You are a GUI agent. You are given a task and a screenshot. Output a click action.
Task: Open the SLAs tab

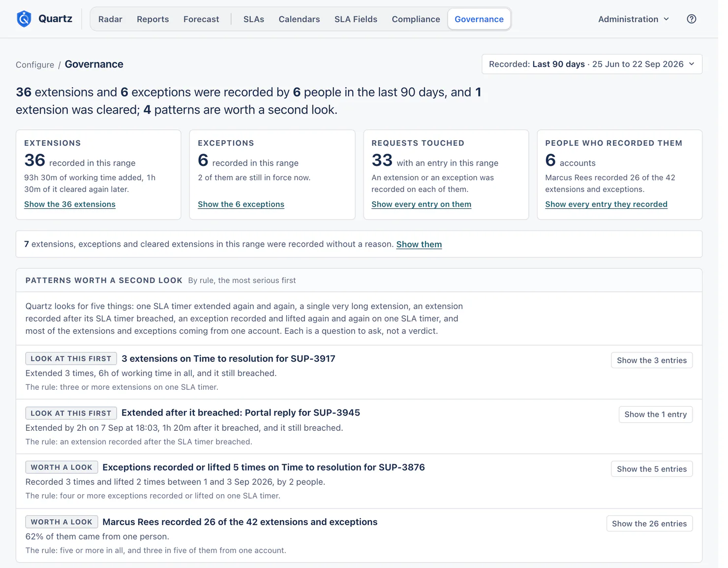tap(254, 19)
